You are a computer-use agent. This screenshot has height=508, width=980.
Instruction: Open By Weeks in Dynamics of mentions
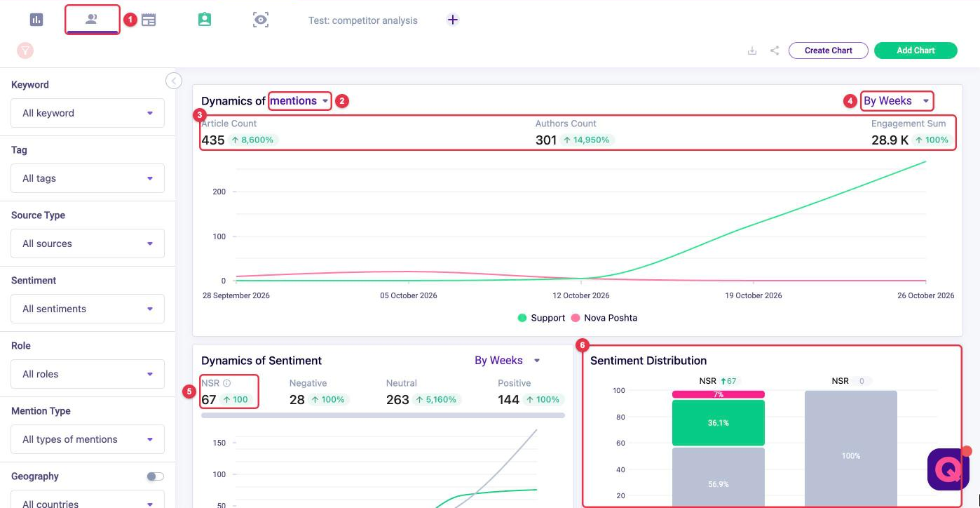897,101
